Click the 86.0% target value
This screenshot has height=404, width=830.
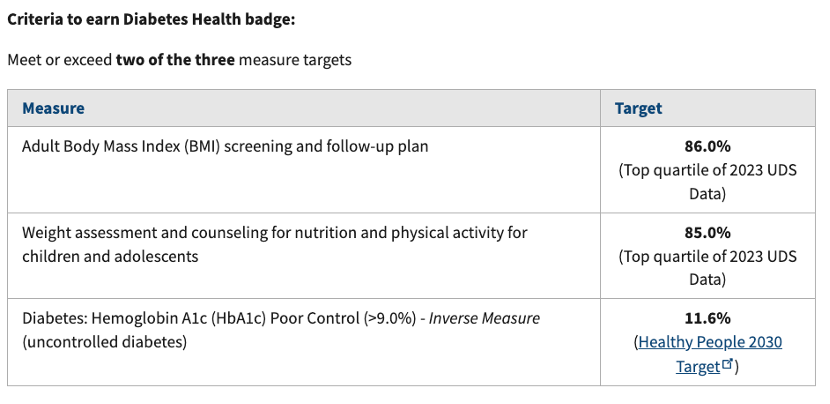pyautogui.click(x=707, y=146)
